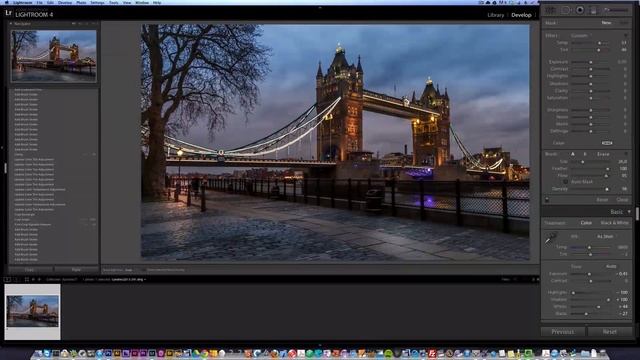
Task: Switch to Erase brush mode
Action: click(x=603, y=154)
